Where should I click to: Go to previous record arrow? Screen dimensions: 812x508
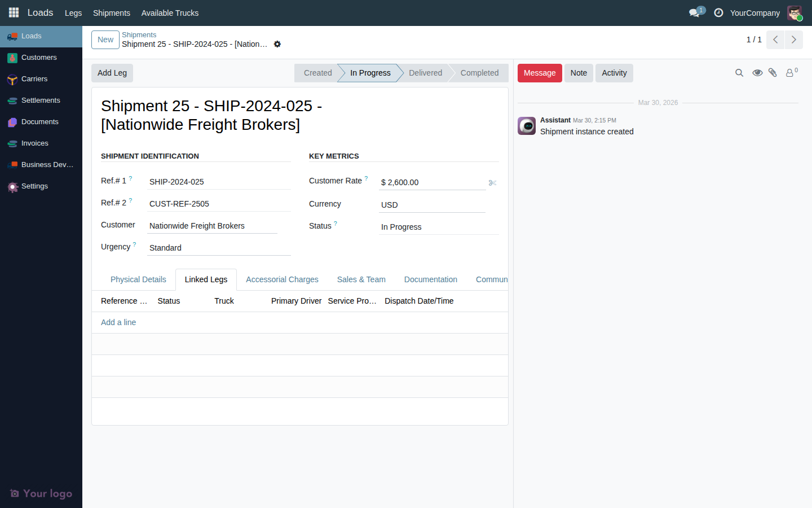[x=775, y=40]
